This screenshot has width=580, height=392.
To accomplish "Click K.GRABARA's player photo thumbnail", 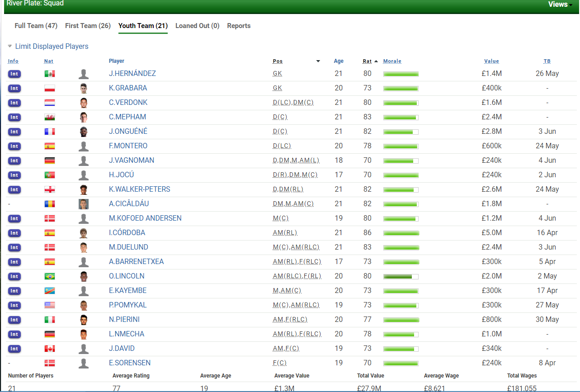I will (x=83, y=88).
